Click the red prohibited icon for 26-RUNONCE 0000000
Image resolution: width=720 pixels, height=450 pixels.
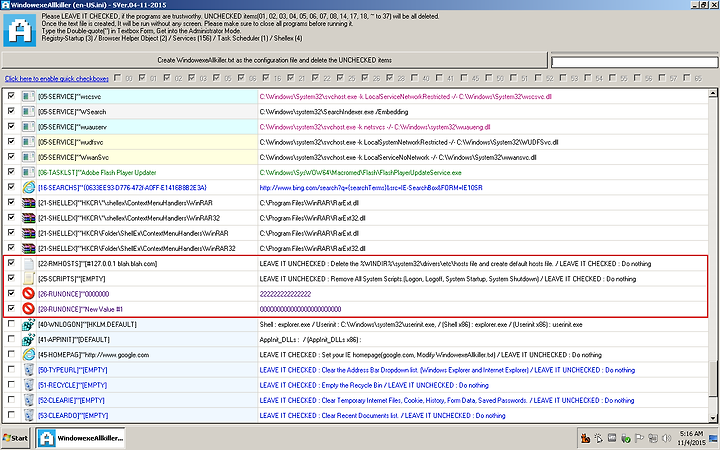[x=28, y=294]
